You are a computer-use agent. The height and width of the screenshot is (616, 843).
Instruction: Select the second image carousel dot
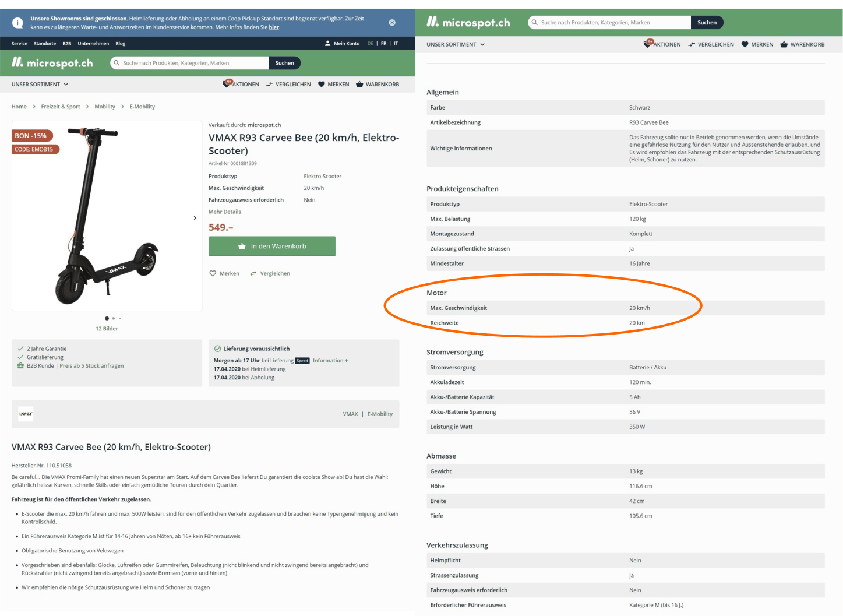pyautogui.click(x=114, y=318)
